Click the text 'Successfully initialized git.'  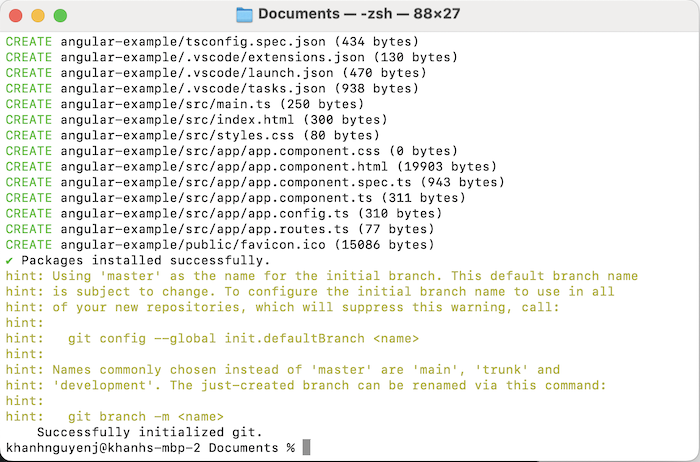point(150,432)
